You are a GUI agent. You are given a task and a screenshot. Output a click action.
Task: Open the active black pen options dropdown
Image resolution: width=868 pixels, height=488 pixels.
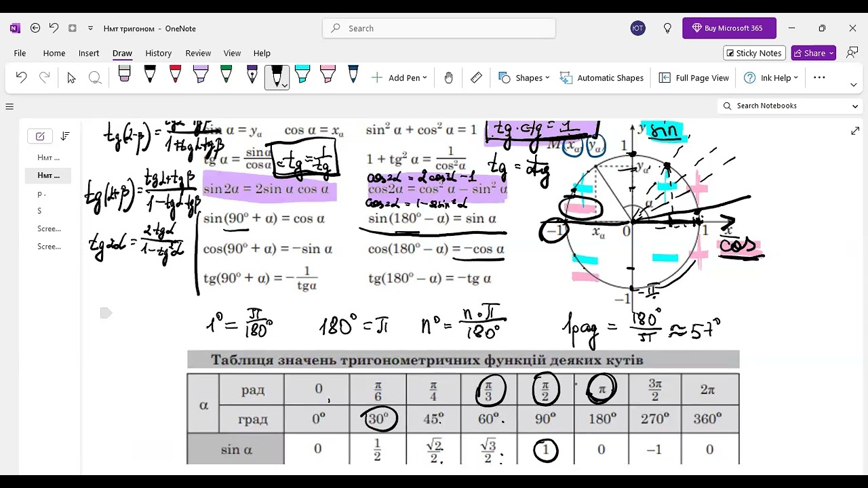point(284,85)
